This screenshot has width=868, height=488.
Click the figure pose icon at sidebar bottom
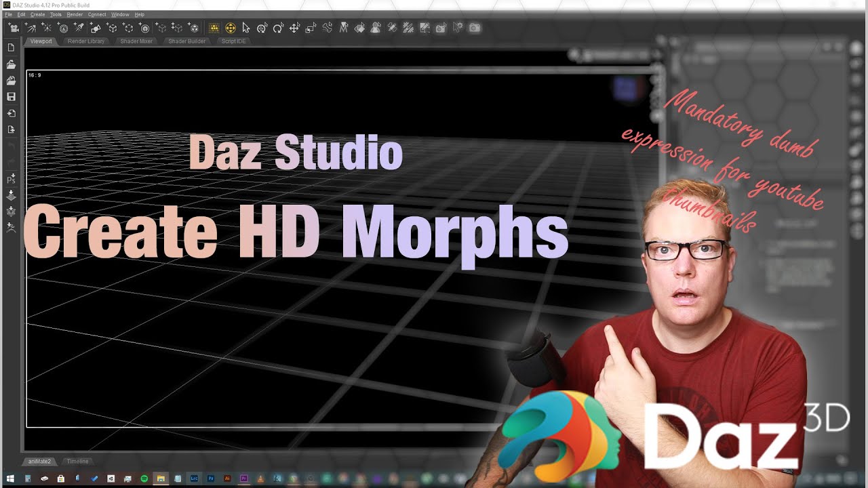(11, 228)
